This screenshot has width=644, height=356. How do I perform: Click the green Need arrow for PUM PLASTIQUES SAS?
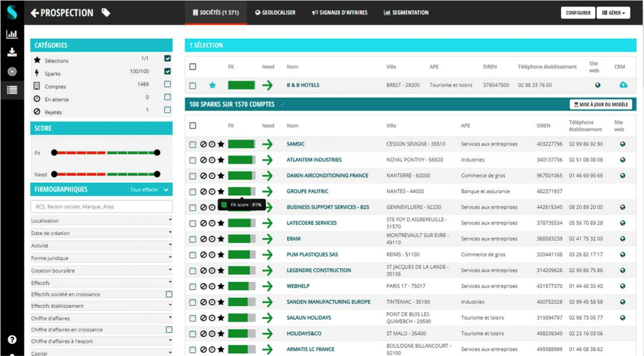(x=267, y=255)
